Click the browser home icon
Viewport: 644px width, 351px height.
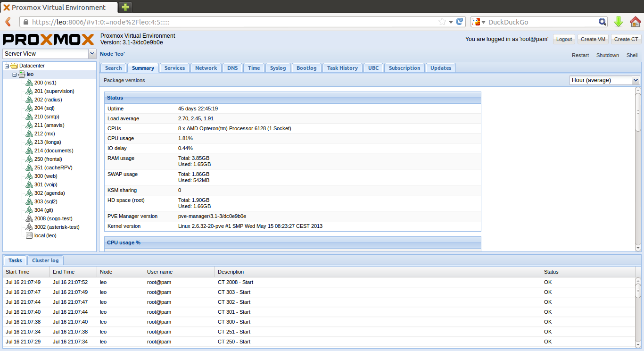pyautogui.click(x=635, y=22)
